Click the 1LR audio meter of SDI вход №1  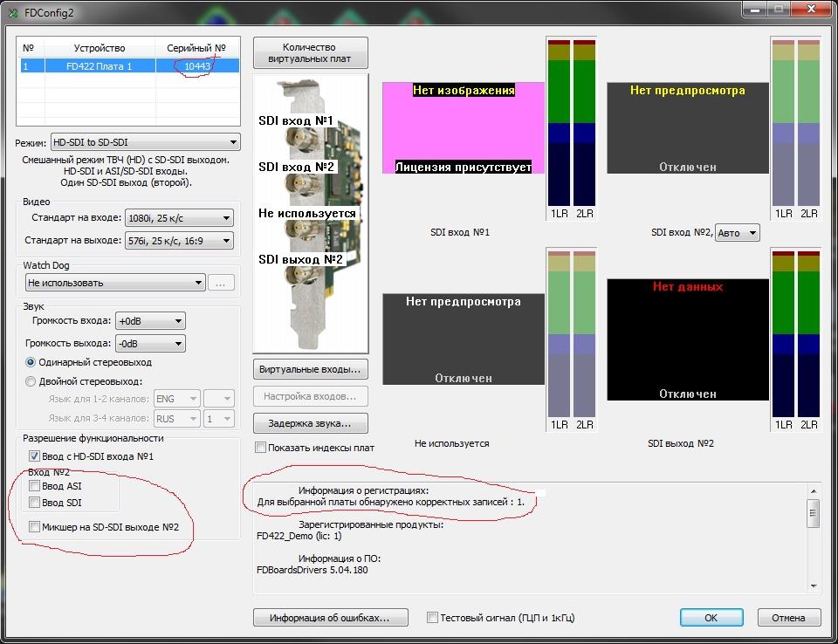[x=559, y=123]
